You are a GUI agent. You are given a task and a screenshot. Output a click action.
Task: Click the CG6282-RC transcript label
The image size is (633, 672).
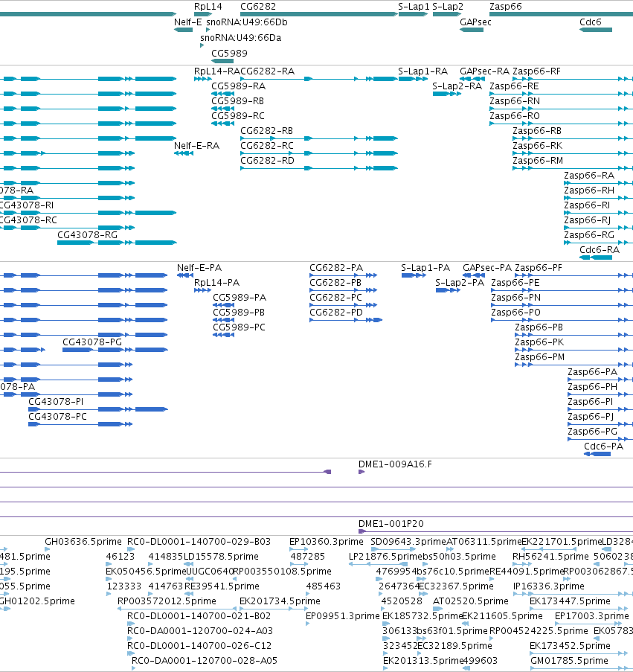click(267, 146)
